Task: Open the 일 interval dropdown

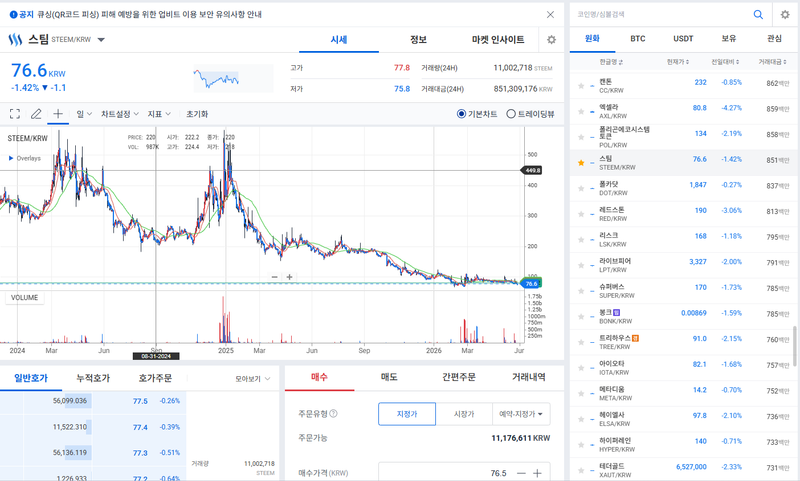Action: [x=84, y=114]
